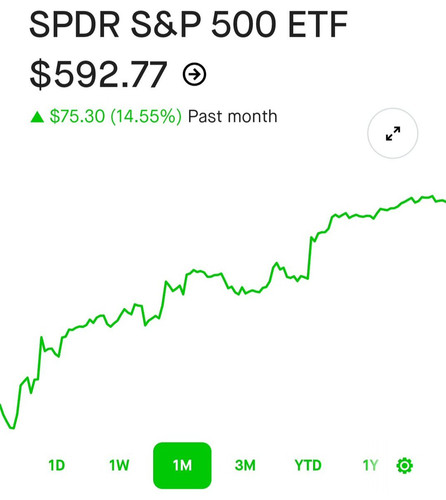446x500 pixels.
Task: Expand the chart to fullscreen
Action: point(393,133)
